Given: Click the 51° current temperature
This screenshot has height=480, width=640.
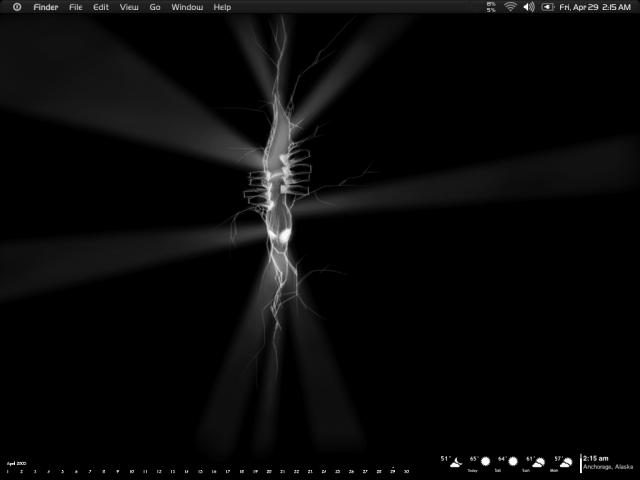Looking at the screenshot, I should point(444,459).
